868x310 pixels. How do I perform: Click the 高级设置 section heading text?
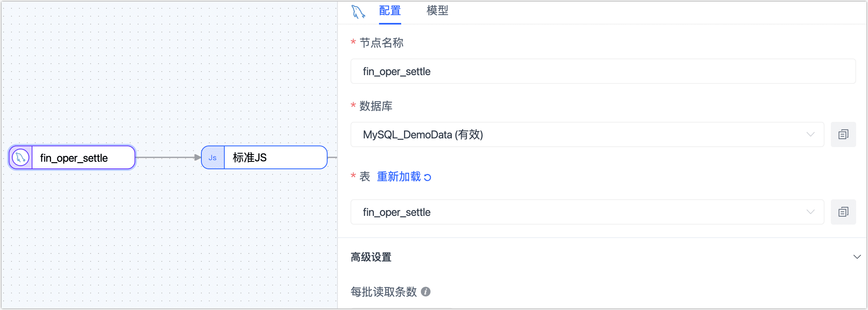(371, 257)
